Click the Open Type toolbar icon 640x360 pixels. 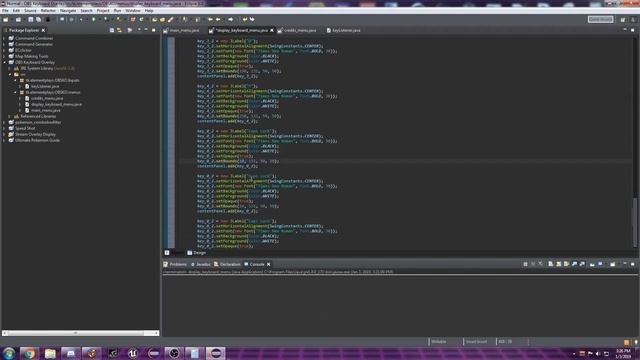pos(155,20)
